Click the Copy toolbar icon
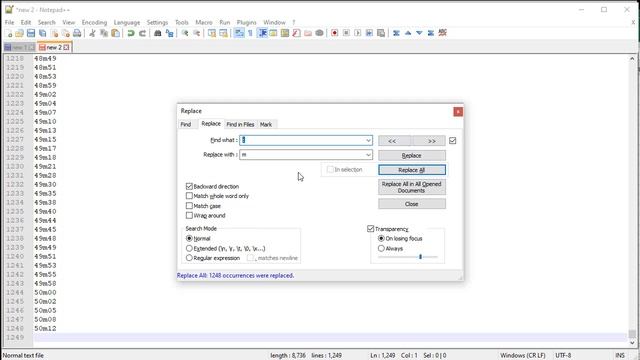 (x=104, y=33)
